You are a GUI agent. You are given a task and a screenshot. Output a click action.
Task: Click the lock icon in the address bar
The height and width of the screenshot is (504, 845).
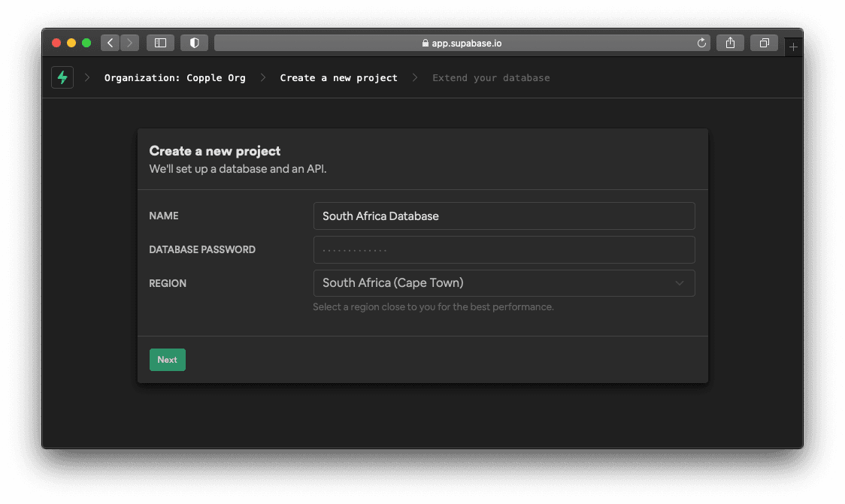pyautogui.click(x=426, y=43)
